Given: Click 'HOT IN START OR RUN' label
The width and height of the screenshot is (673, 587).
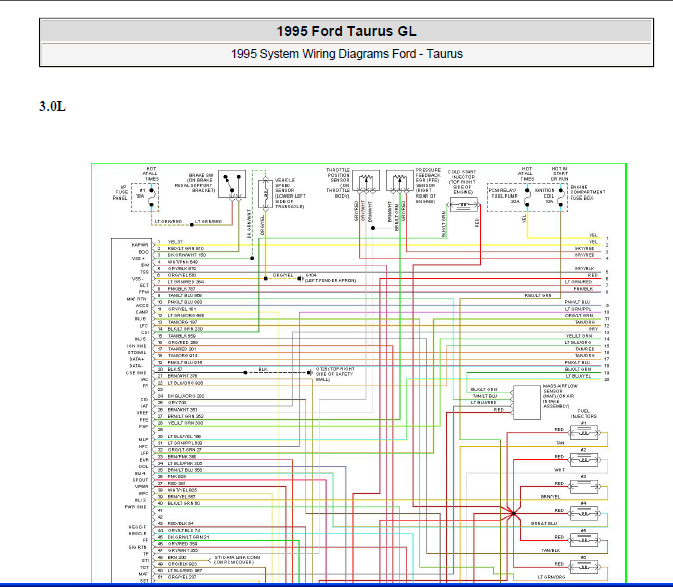Looking at the screenshot, I should (x=560, y=174).
